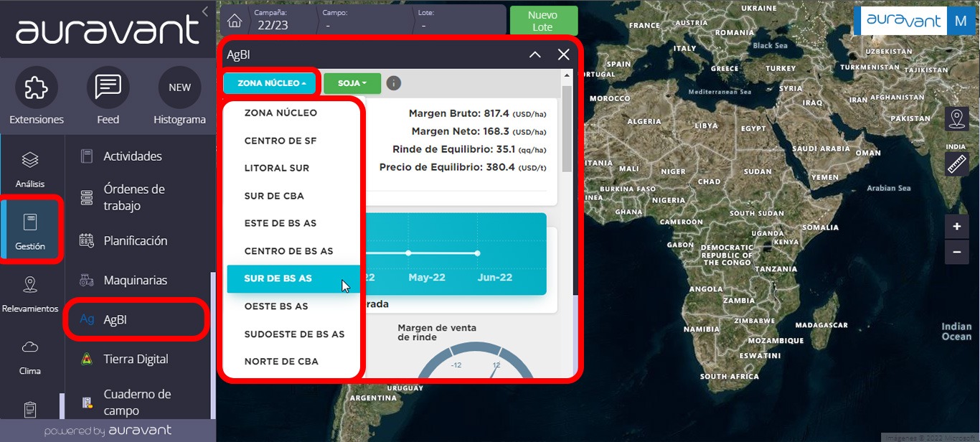Open Maquinarias in the Gestión menu
This screenshot has height=442, width=980.
point(136,280)
